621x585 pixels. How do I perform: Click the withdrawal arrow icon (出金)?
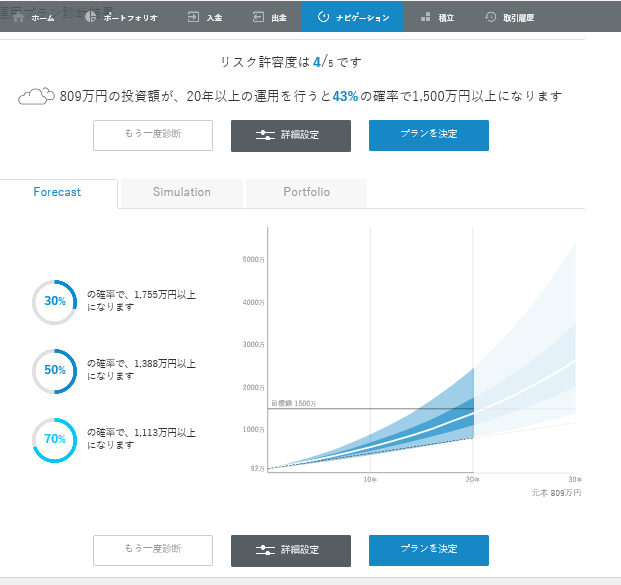click(259, 17)
